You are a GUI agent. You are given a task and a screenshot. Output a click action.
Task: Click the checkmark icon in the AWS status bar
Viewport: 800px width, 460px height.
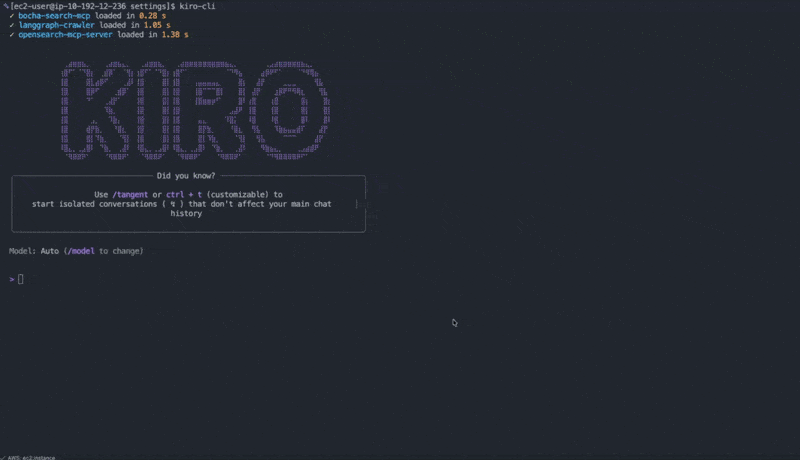pos(3,456)
